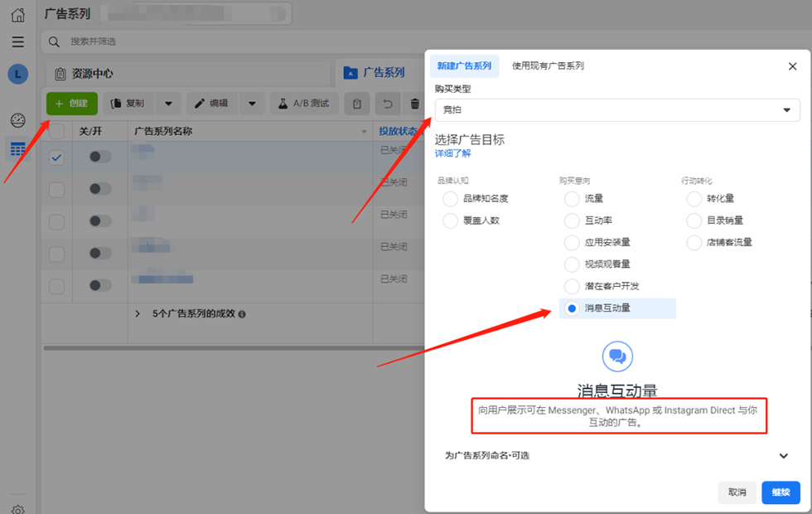Select the campaigns table grid icon
The height and width of the screenshot is (514, 812).
click(x=17, y=149)
